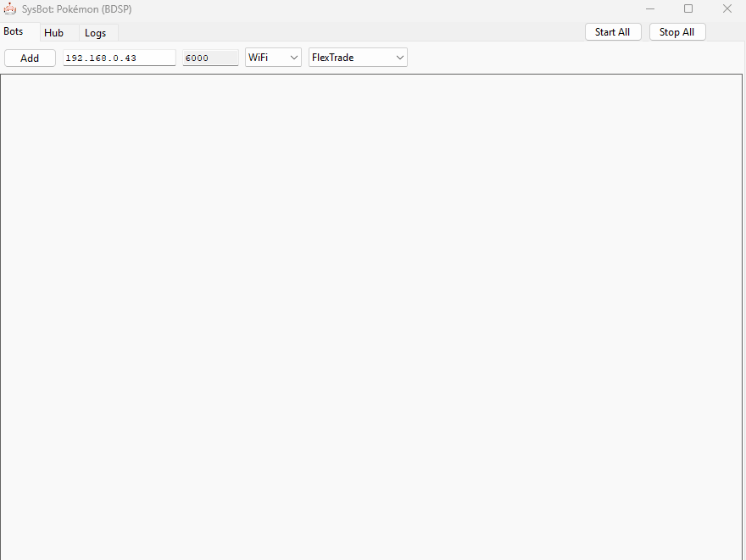Maximize the SysBot window

(x=688, y=8)
